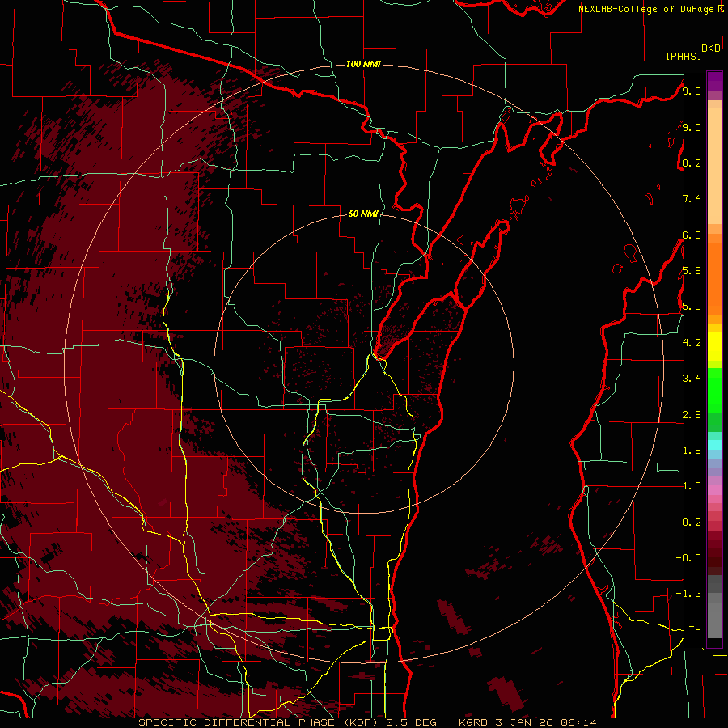Click the KGRB station identifier
Image resolution: width=728 pixels, height=728 pixels.
(x=473, y=722)
